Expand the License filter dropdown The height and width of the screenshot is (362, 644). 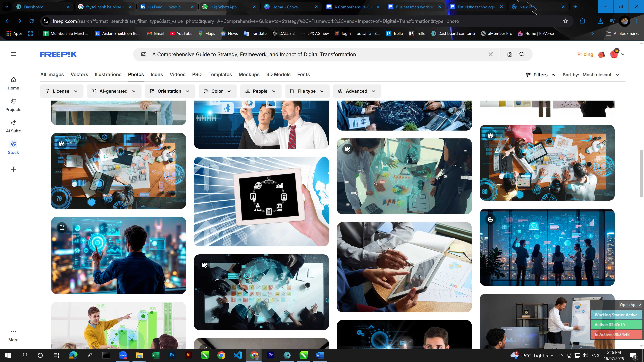pos(62,91)
